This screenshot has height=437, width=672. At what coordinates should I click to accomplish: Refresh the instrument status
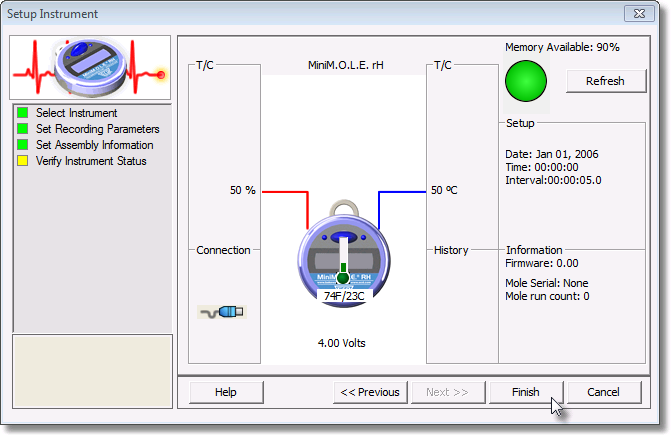pyautogui.click(x=606, y=81)
